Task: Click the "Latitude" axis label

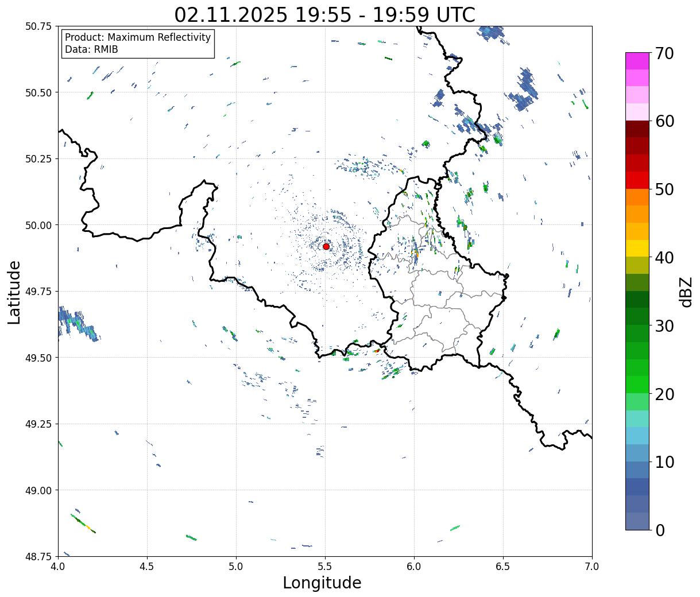Action: 14,292
